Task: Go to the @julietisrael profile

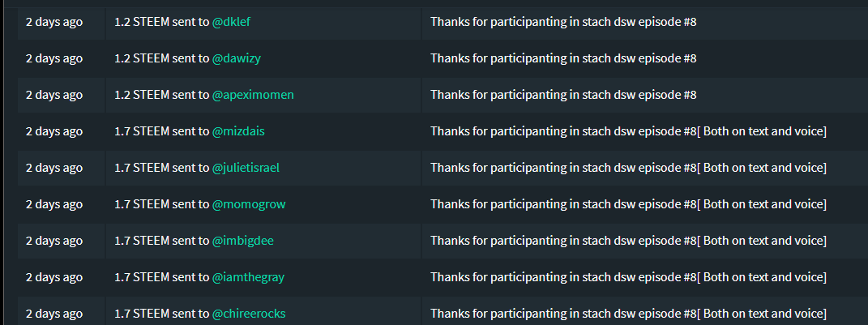Action: (246, 168)
